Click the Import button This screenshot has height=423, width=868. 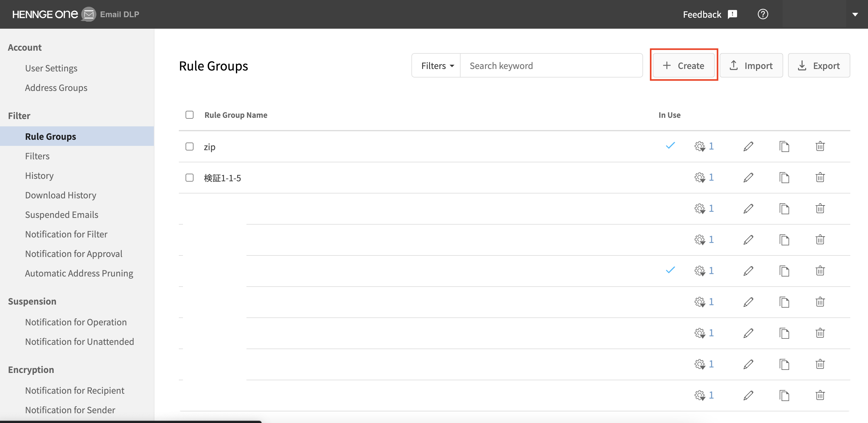tap(751, 65)
